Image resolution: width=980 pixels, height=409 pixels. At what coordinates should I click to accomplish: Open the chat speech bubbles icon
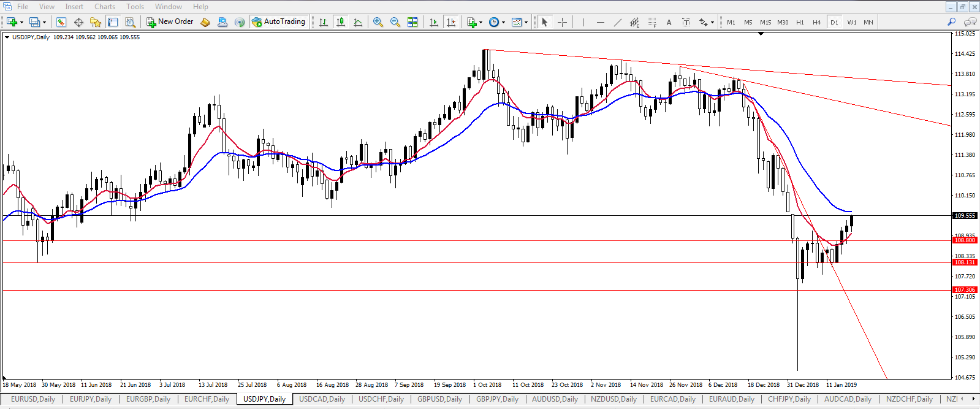coord(970,22)
